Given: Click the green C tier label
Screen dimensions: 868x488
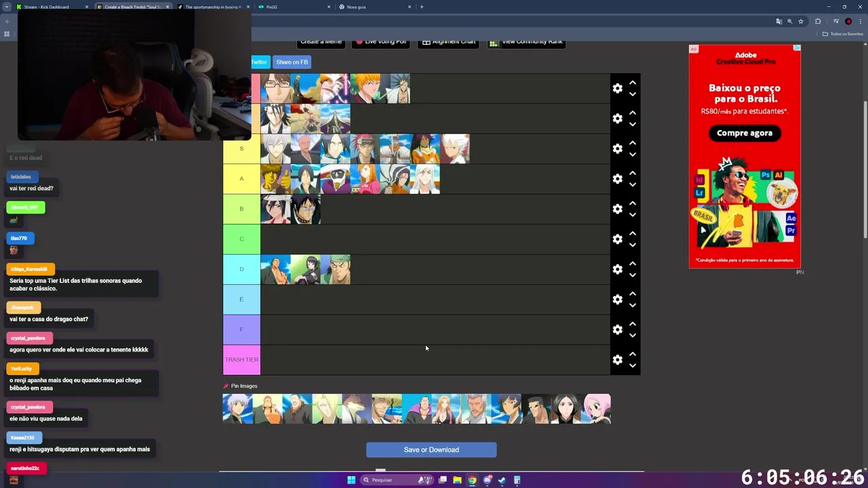Looking at the screenshot, I should coord(241,239).
